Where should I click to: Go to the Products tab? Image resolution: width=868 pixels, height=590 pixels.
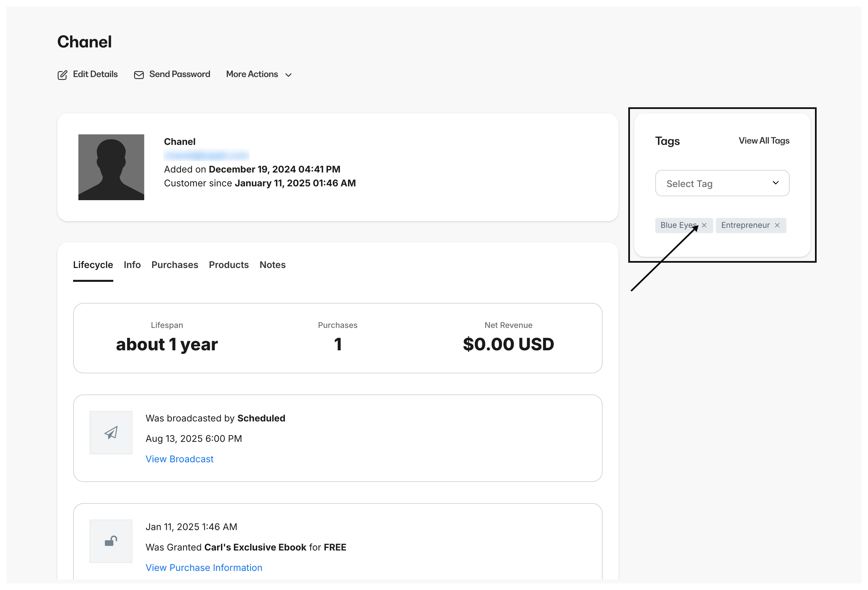229,265
